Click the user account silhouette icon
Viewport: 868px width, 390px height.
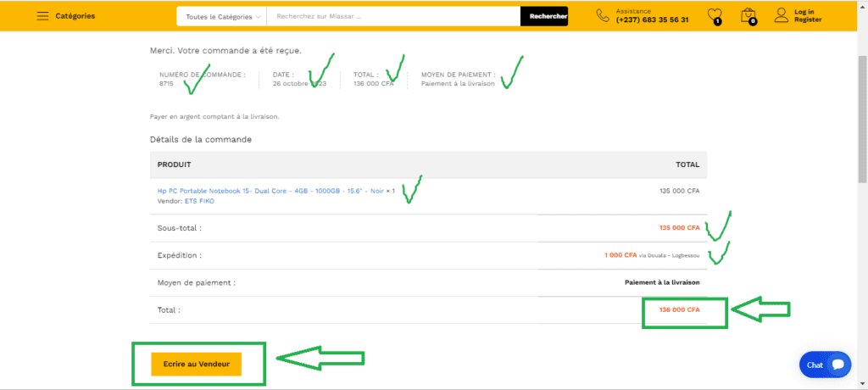point(781,15)
